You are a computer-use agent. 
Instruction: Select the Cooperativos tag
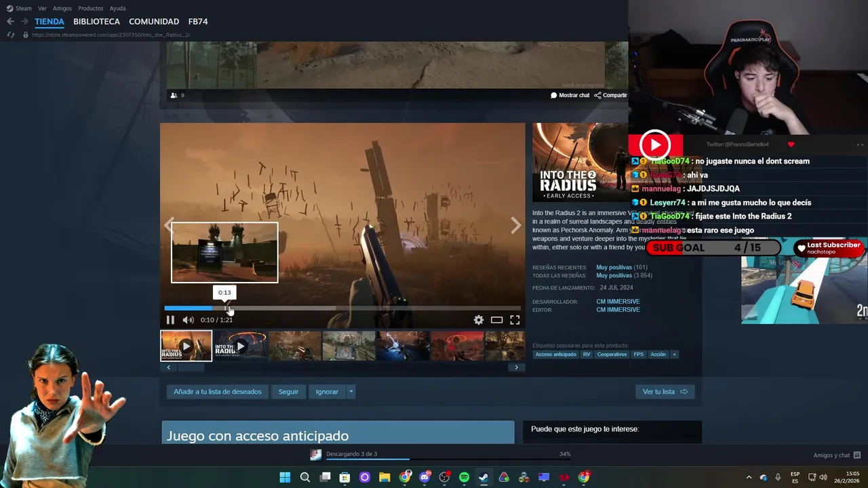coord(612,354)
